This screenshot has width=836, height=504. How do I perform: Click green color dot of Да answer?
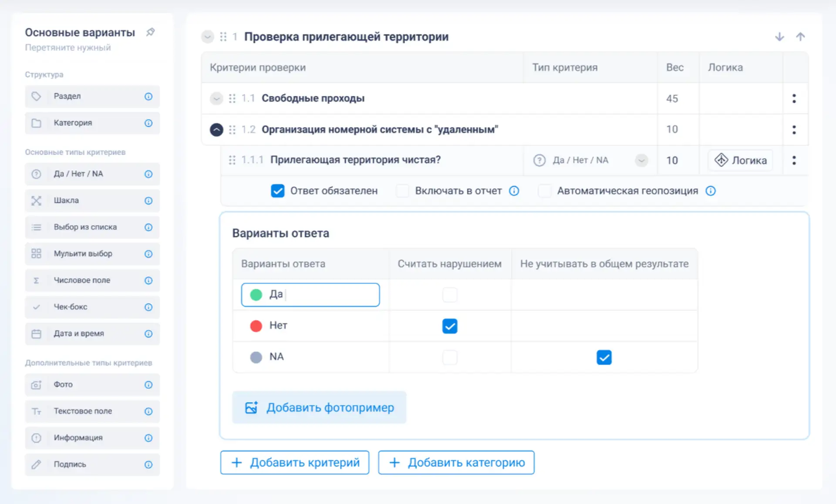click(256, 295)
